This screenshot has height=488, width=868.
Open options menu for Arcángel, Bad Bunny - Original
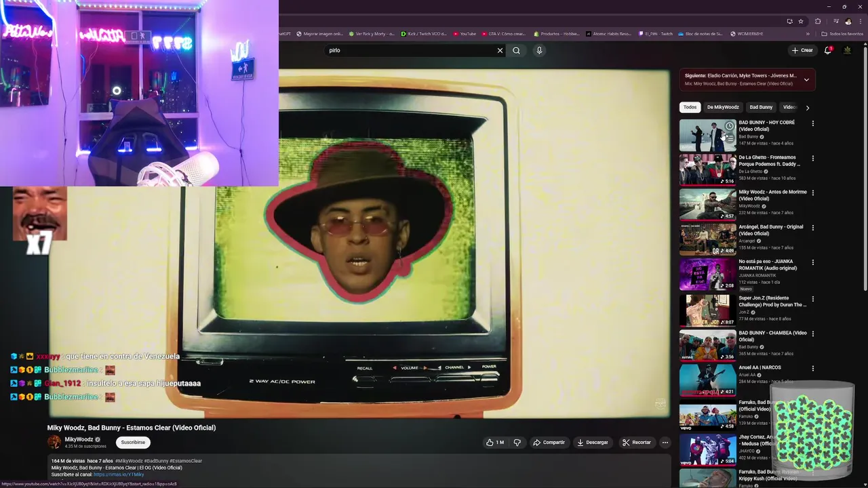[x=812, y=228]
